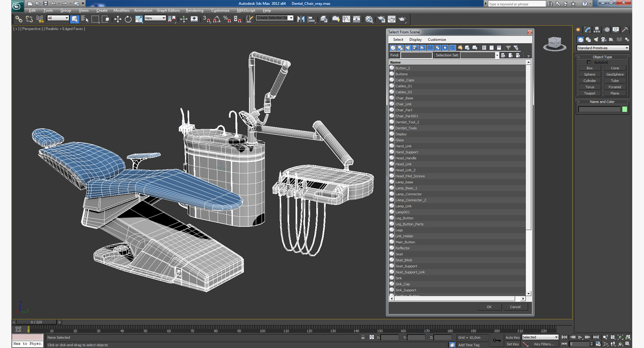
Task: Activate the Select and Rotate tool
Action: (x=128, y=19)
